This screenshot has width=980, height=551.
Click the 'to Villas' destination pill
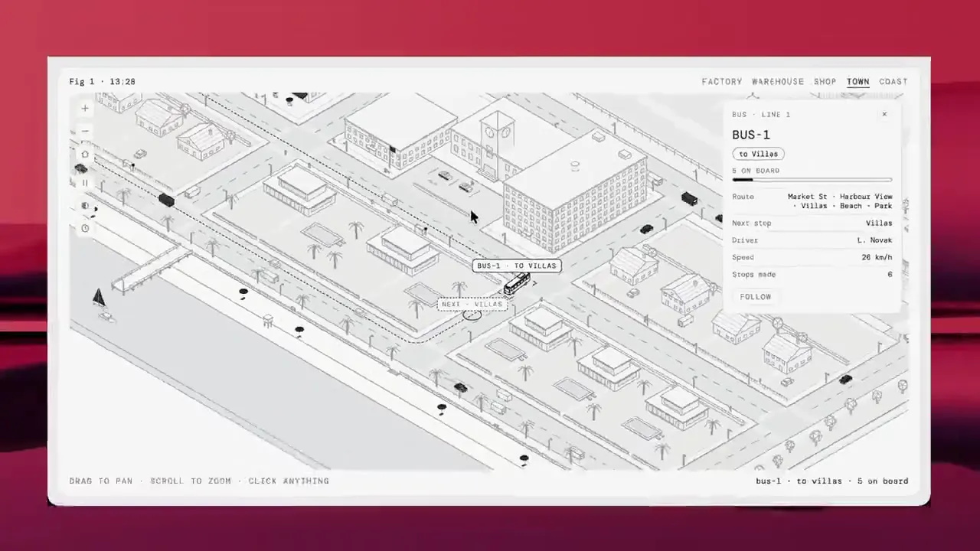759,154
